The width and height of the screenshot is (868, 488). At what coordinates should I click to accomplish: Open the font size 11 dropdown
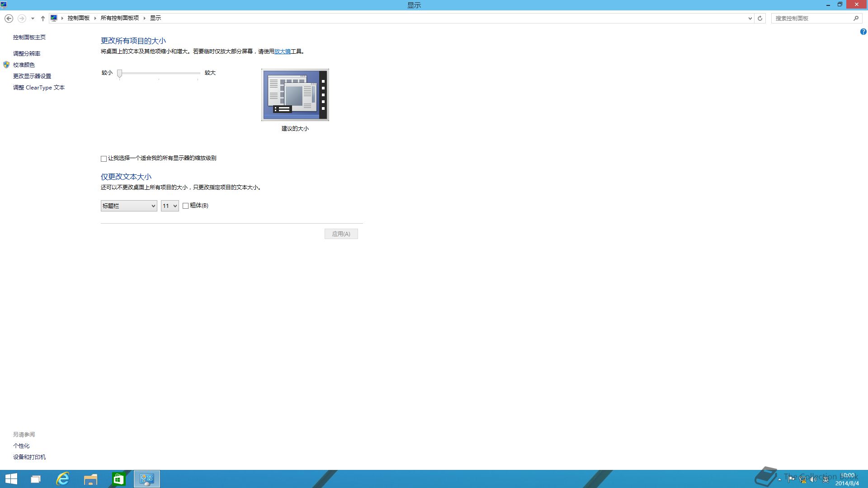[170, 206]
